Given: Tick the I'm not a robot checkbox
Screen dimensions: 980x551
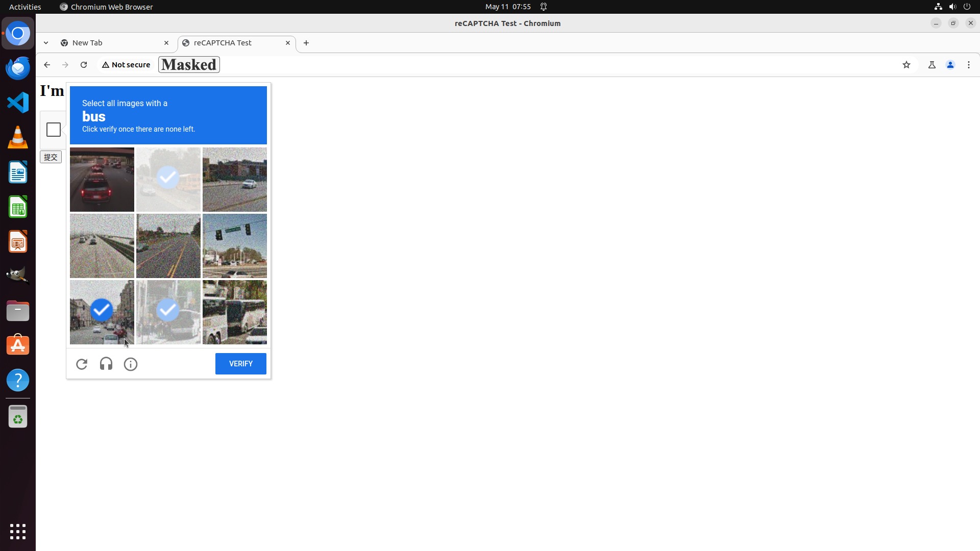Looking at the screenshot, I should click(x=54, y=130).
